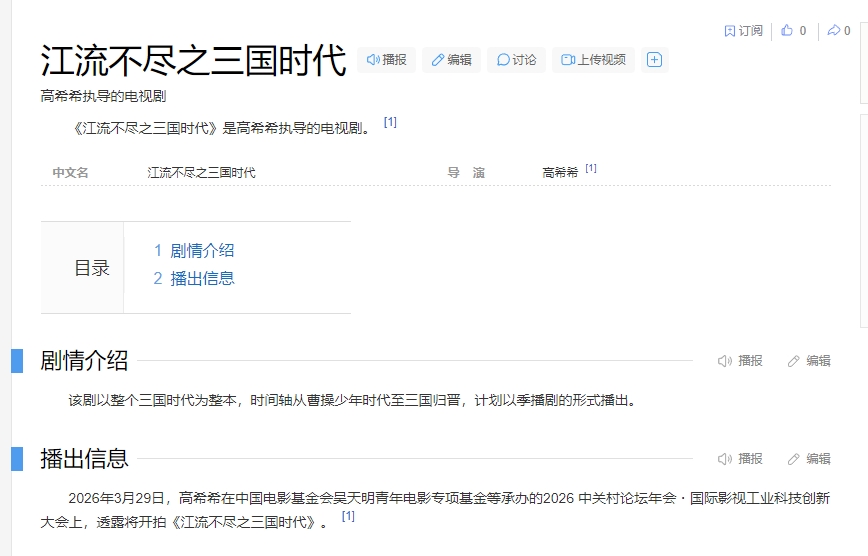Click the 导演 field label
Viewport: 868px width, 556px height.
click(x=466, y=173)
